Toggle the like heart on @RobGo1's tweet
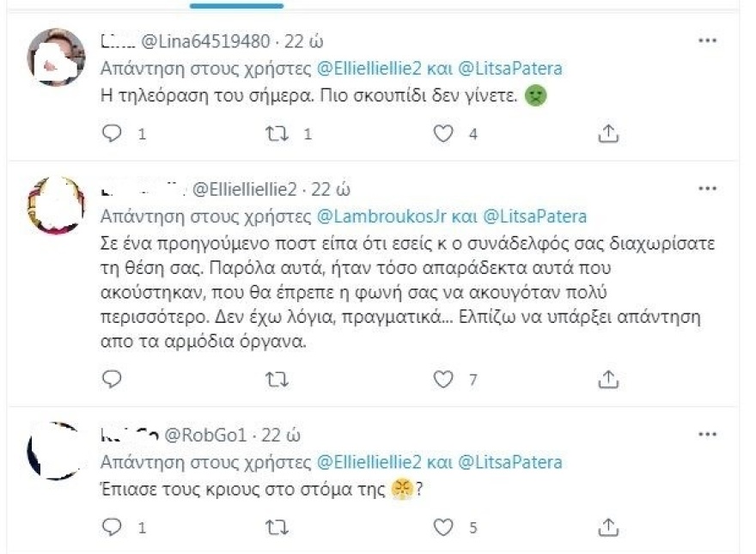This screenshot has width=756, height=554. pos(443,524)
